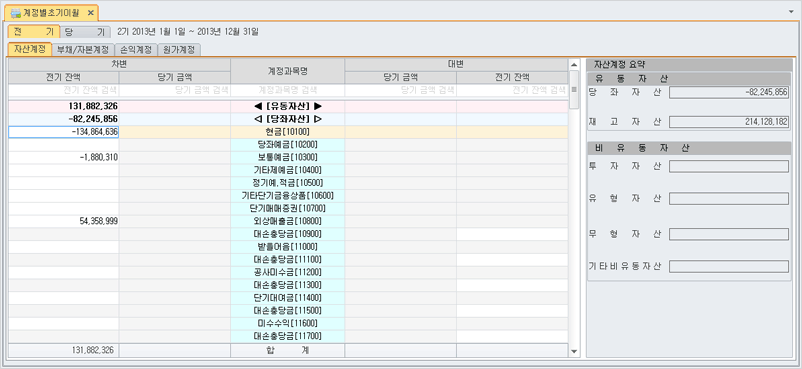Switch to the 자산계정 tab

coord(30,50)
